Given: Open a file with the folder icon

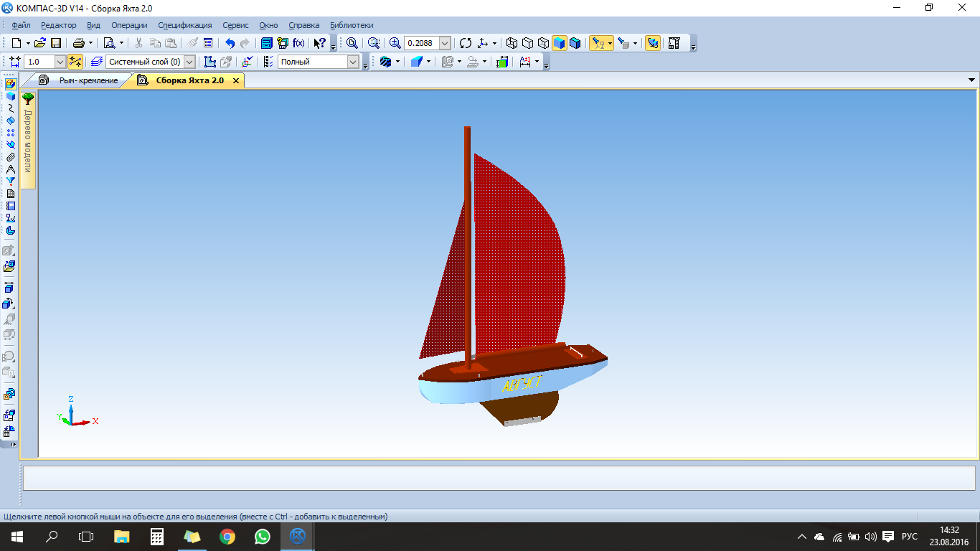Looking at the screenshot, I should (40, 43).
